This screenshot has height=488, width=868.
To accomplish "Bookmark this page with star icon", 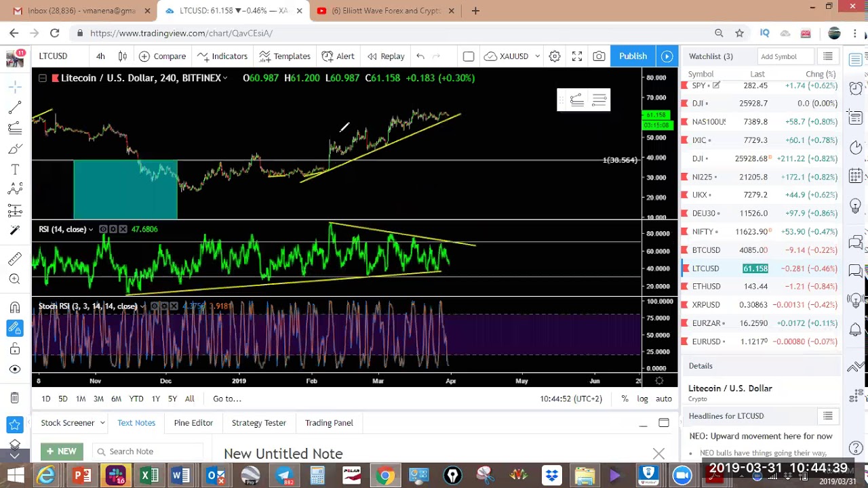I will point(739,33).
